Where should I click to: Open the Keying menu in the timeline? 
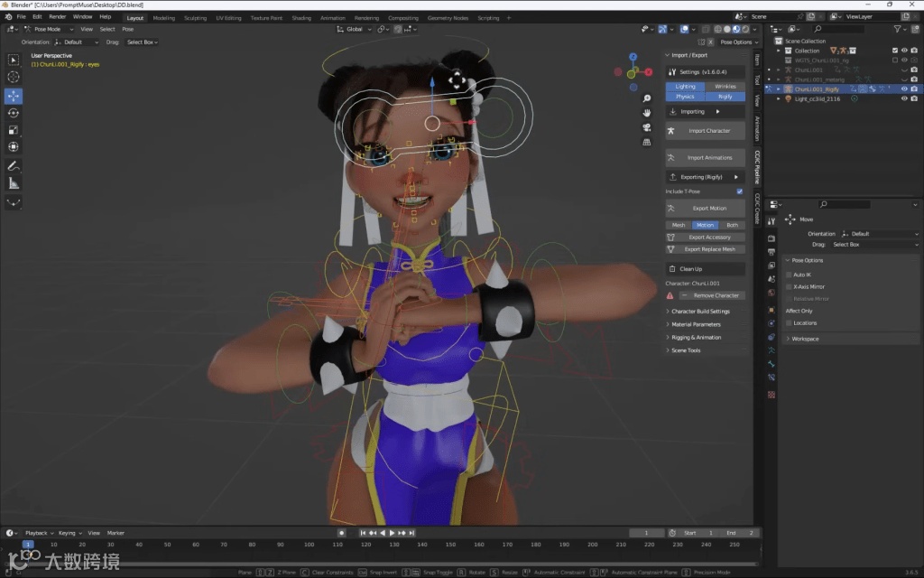coord(69,533)
